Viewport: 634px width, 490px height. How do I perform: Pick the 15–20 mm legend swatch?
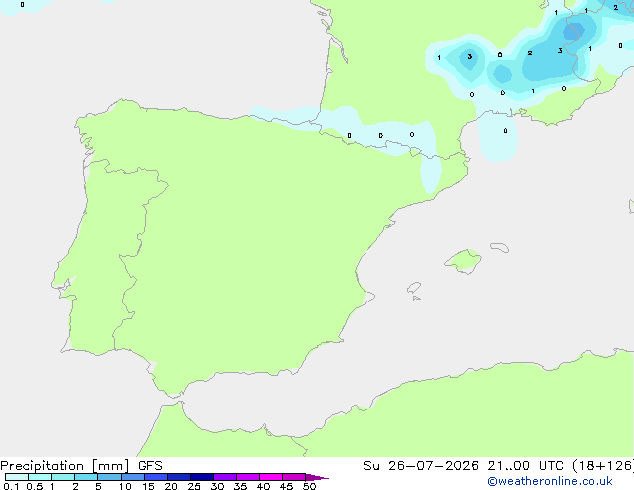point(156,477)
